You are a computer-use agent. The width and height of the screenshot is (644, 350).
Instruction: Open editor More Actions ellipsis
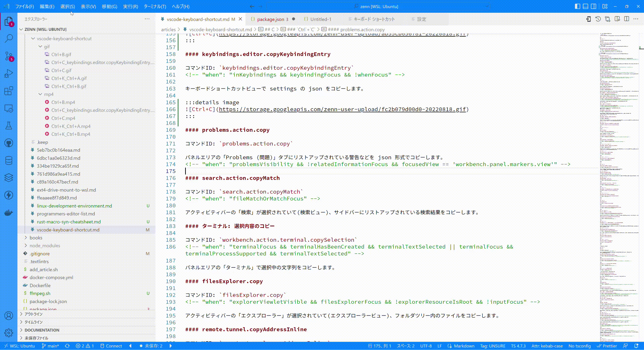tap(636, 19)
